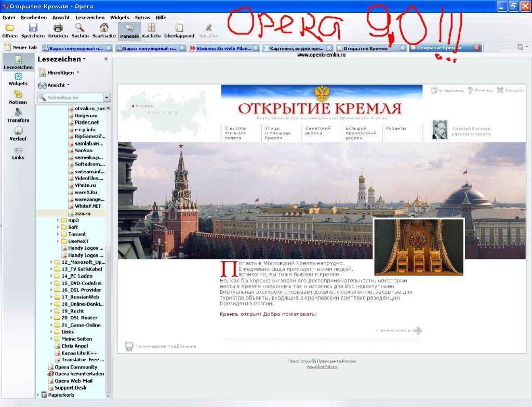The image size is (532, 407).
Task: Click the Neuer Tab button
Action: (x=20, y=47)
